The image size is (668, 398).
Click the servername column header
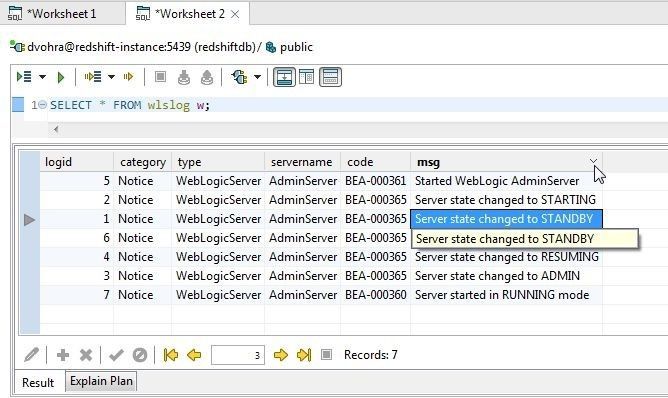[x=302, y=162]
